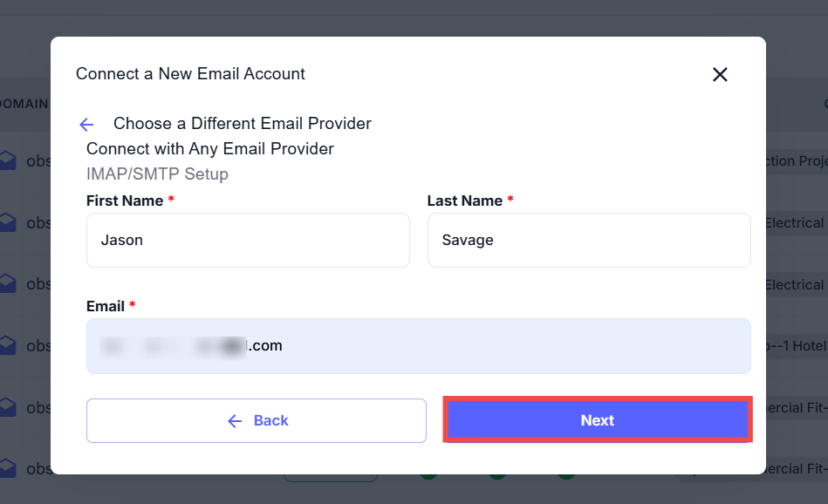This screenshot has height=504, width=828.
Task: Close the Connect a New Email Account dialog
Action: [x=720, y=75]
